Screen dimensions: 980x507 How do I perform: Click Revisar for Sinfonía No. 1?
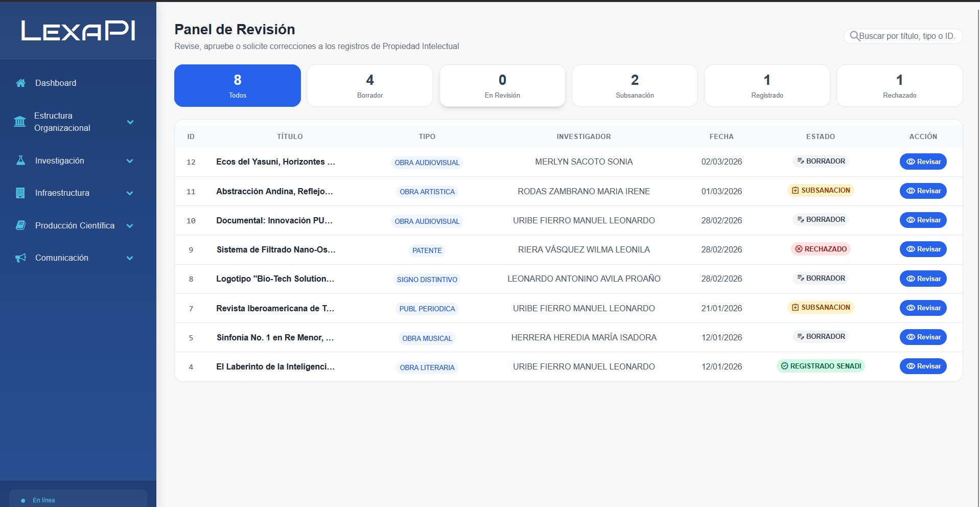tap(923, 337)
